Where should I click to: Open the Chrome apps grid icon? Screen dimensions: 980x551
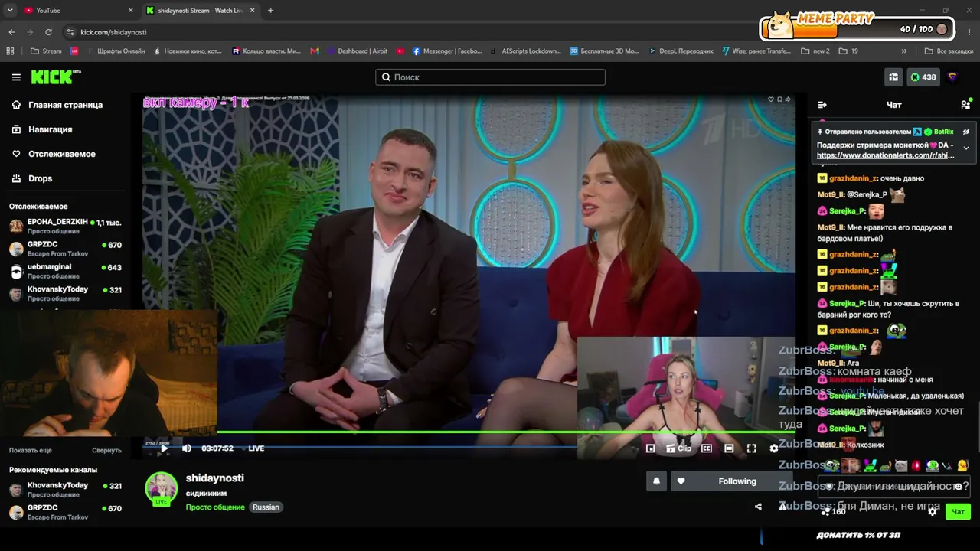(10, 51)
